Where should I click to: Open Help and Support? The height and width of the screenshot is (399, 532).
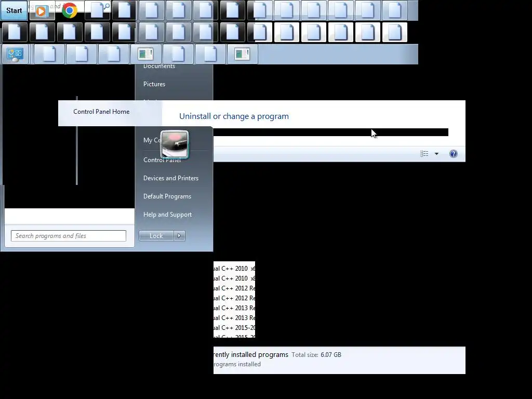(x=167, y=215)
